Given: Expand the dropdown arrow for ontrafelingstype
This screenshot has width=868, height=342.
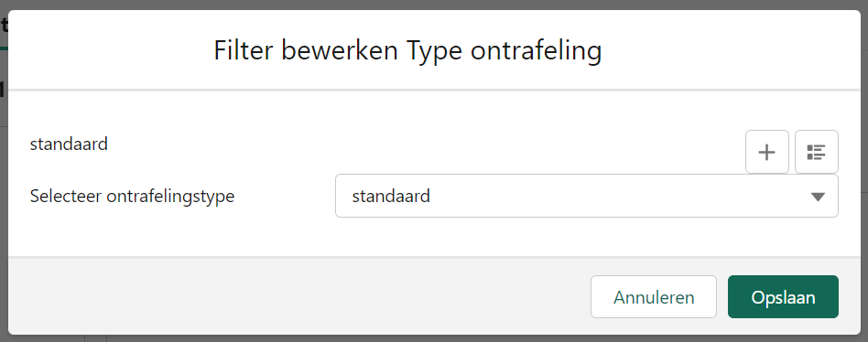Looking at the screenshot, I should pos(818,197).
